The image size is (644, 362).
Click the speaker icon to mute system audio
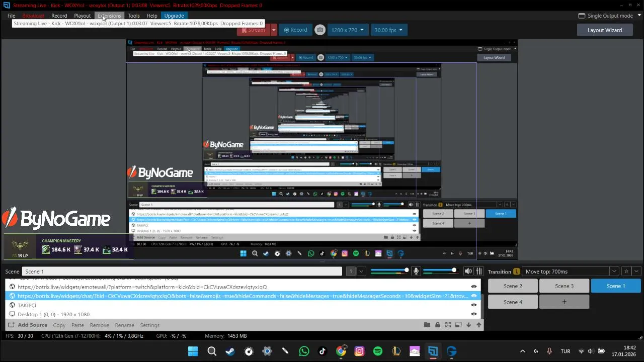[468, 271]
